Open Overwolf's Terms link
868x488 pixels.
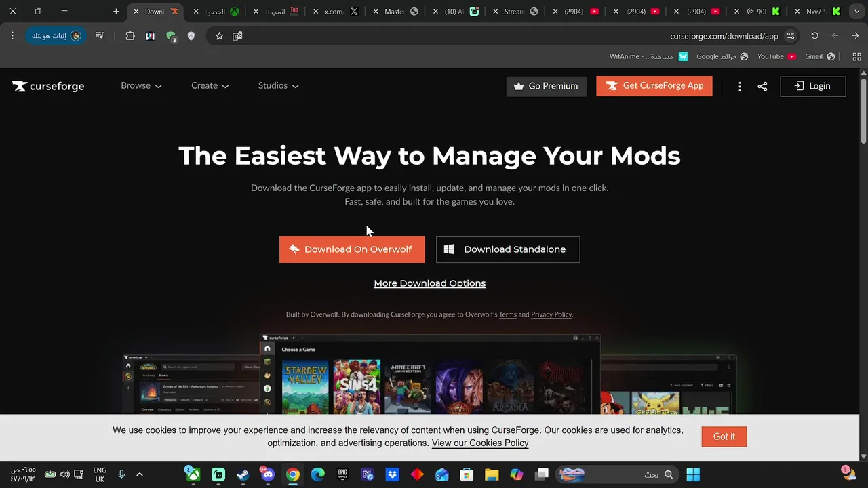click(508, 314)
